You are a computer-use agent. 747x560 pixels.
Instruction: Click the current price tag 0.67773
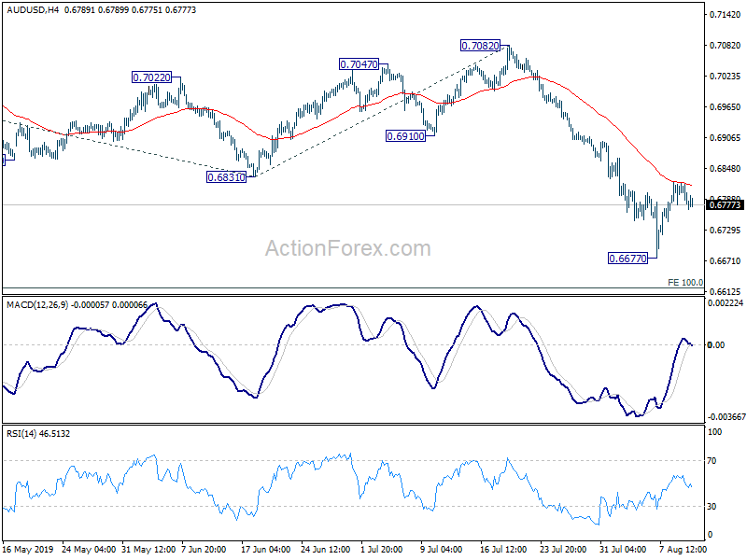725,204
